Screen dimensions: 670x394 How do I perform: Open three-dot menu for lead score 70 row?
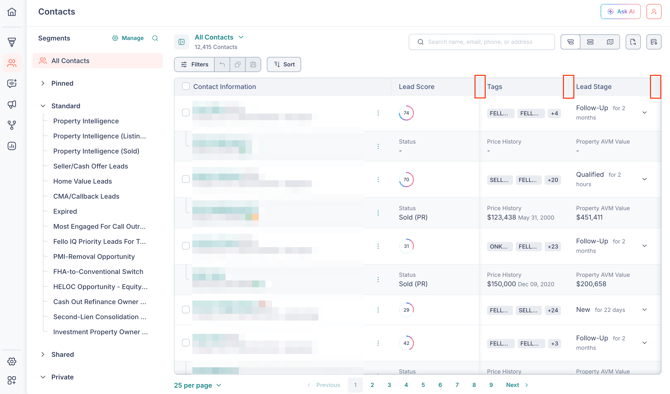(378, 179)
